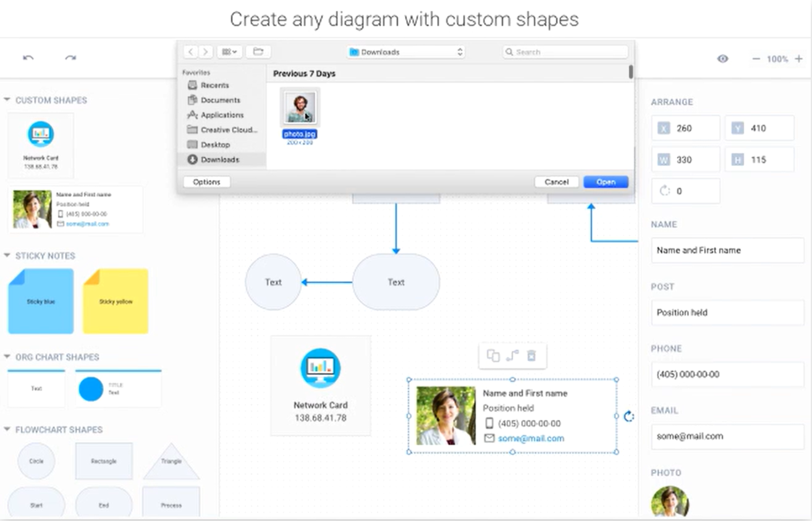812x521 pixels.
Task: Delete selected shape with trash icon
Action: [531, 356]
